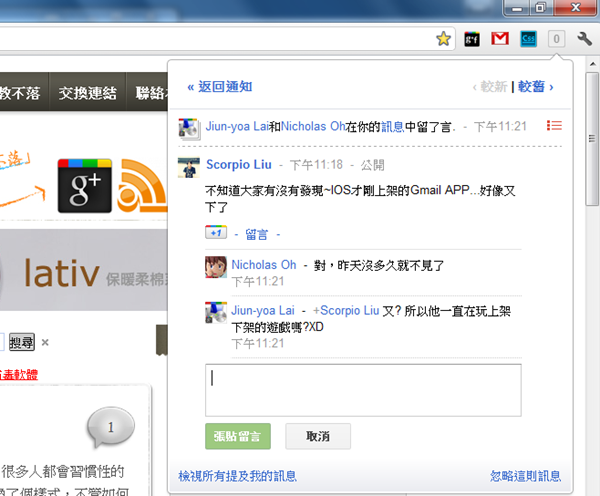Click the +Scorpio Liu mention in the comment
This screenshot has width=600, height=496.
pyautogui.click(x=346, y=310)
